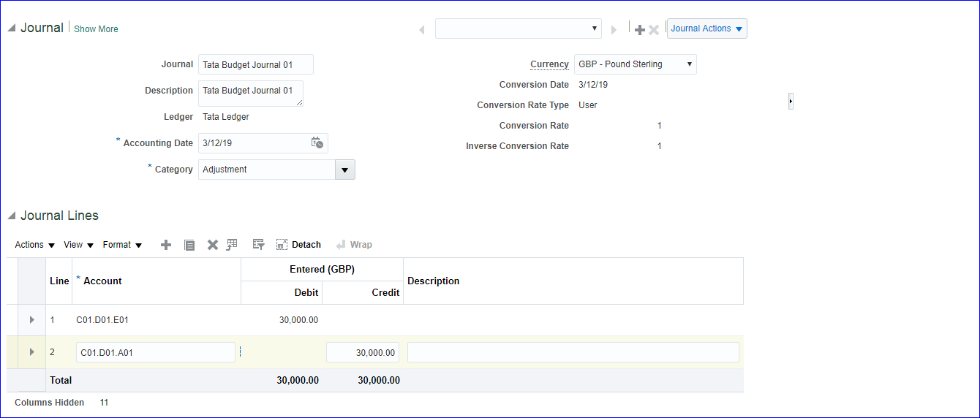Click the export to spreadsheet icon
Image resolution: width=980 pixels, height=418 pixels.
tap(233, 245)
